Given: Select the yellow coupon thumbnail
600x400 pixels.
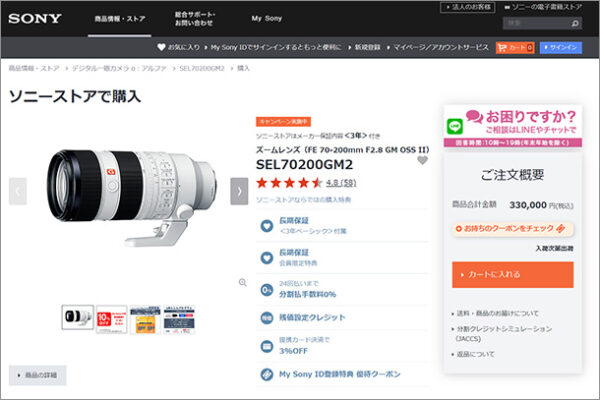Looking at the screenshot, I should (x=145, y=319).
